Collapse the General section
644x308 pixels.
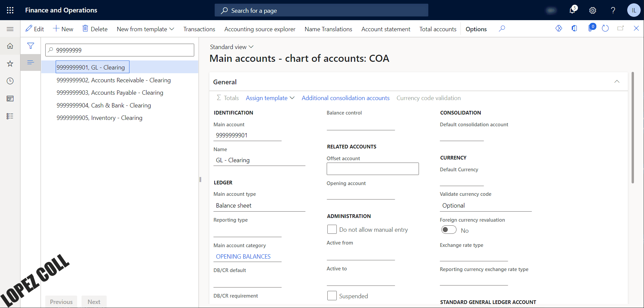616,82
